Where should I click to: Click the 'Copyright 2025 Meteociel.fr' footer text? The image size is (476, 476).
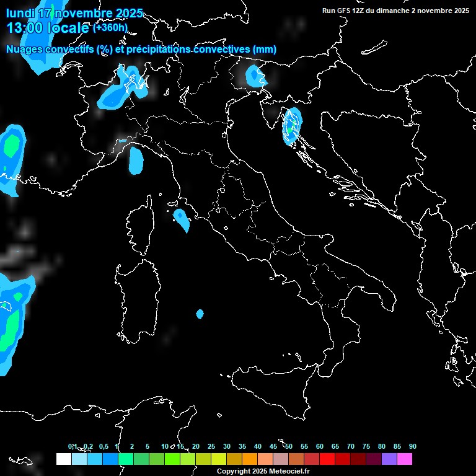pos(263,471)
